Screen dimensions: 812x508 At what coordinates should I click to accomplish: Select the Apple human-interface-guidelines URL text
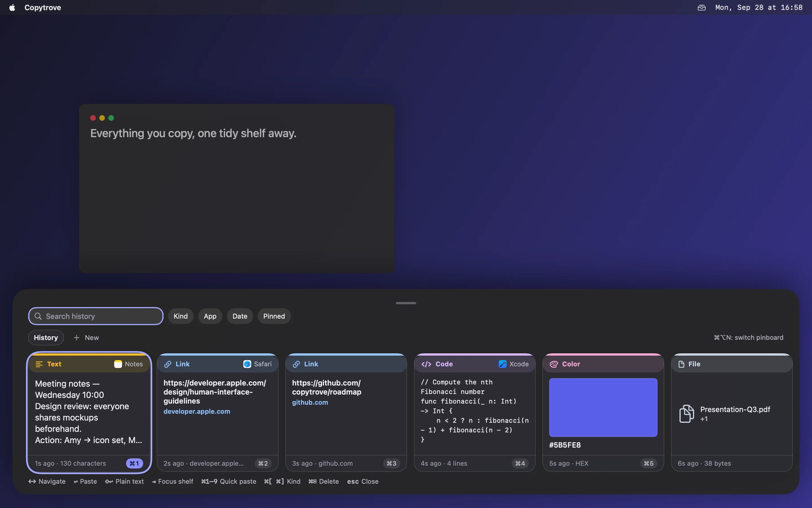pyautogui.click(x=215, y=392)
